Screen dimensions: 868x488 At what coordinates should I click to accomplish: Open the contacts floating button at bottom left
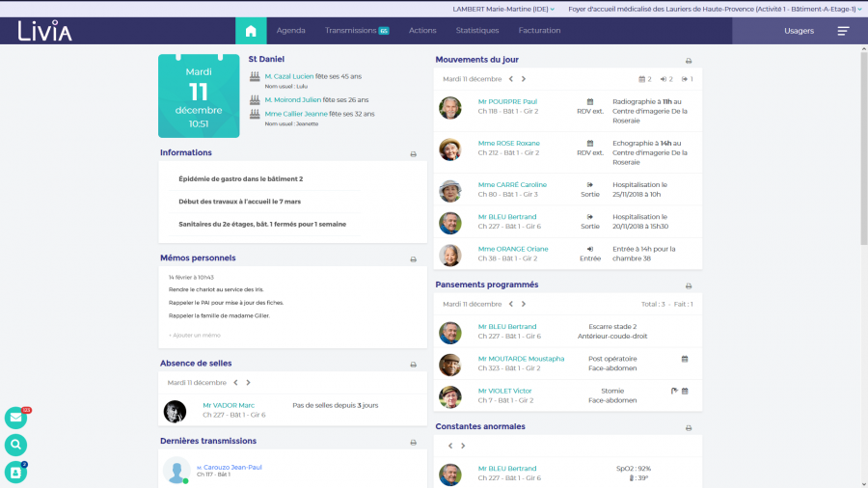point(15,472)
